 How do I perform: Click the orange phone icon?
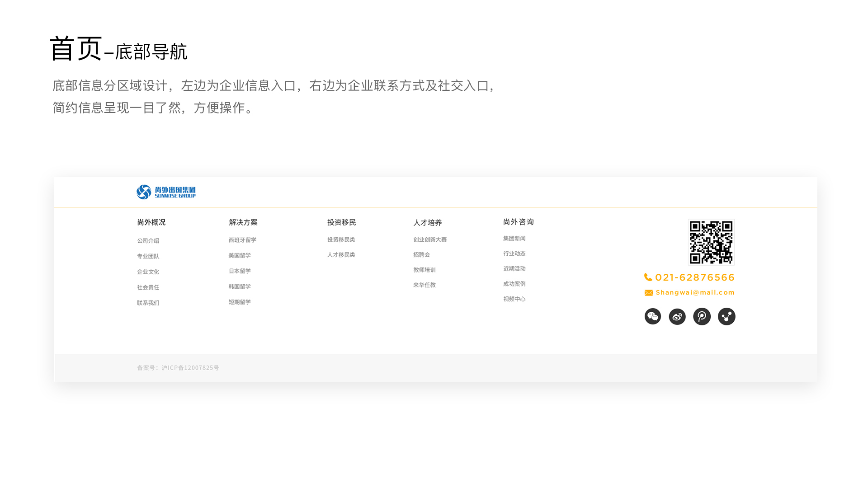(648, 277)
